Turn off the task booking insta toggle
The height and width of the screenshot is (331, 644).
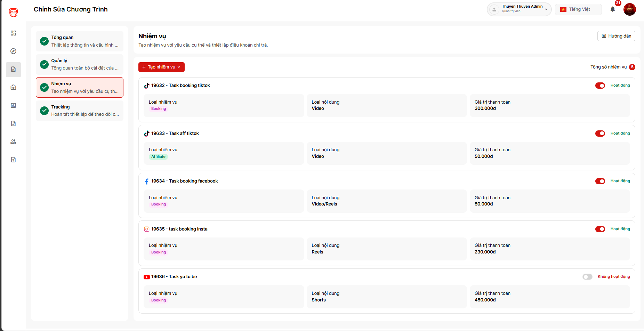tap(600, 229)
